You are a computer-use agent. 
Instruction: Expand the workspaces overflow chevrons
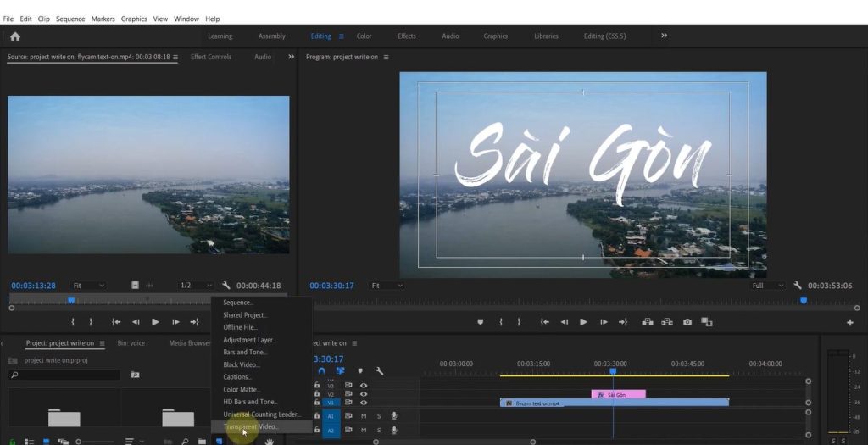[x=665, y=36]
